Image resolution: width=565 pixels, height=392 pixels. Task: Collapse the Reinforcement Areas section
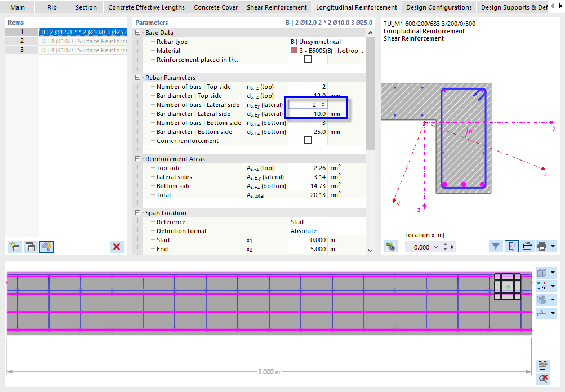point(137,158)
